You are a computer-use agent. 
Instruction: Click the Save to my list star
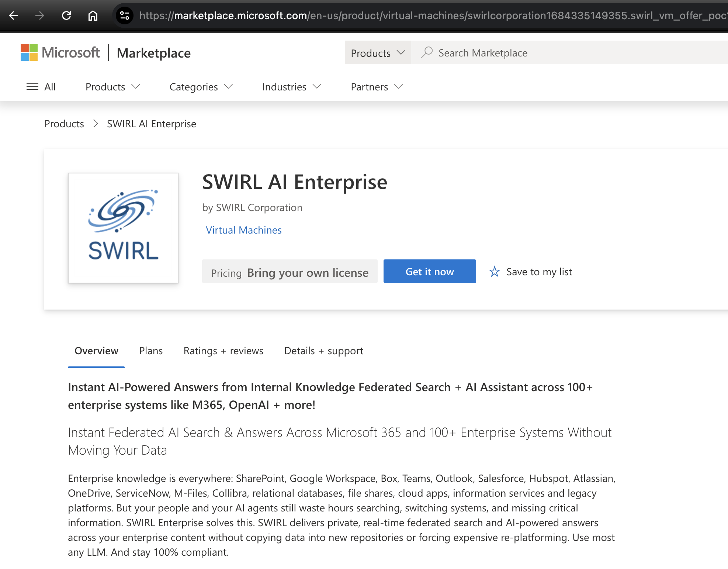(495, 272)
